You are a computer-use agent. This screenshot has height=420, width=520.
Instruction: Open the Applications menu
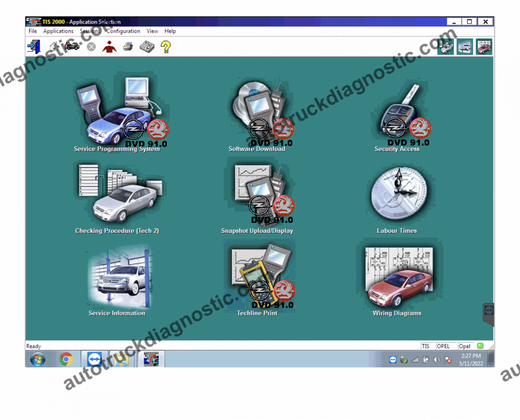click(x=58, y=31)
